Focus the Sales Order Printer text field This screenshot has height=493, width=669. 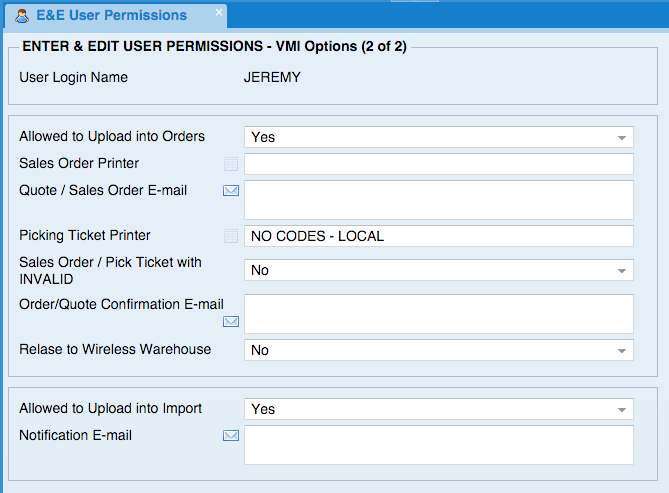tap(439, 164)
